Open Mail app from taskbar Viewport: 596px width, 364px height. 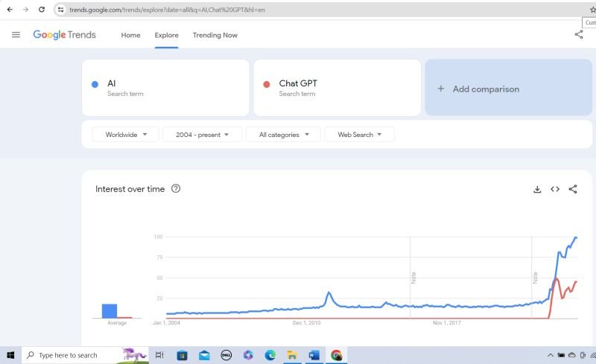204,355
